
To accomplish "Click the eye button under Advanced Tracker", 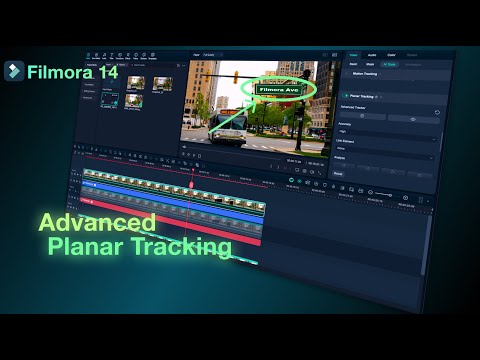I will [x=413, y=119].
